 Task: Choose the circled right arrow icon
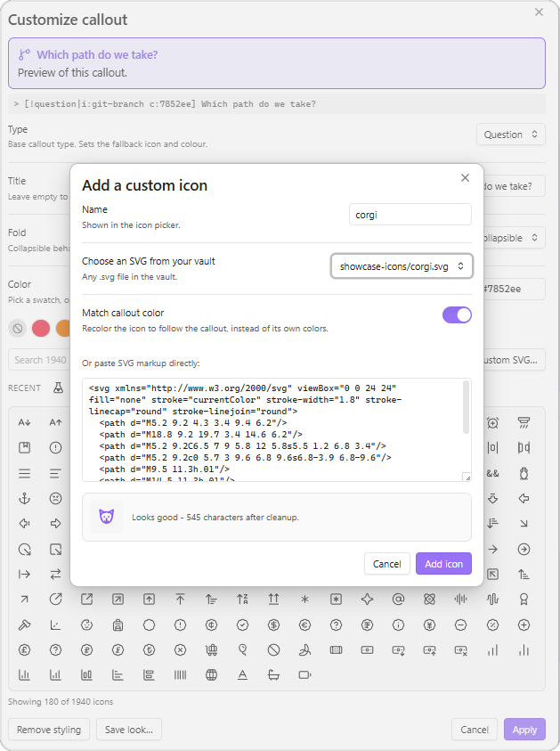click(523, 549)
